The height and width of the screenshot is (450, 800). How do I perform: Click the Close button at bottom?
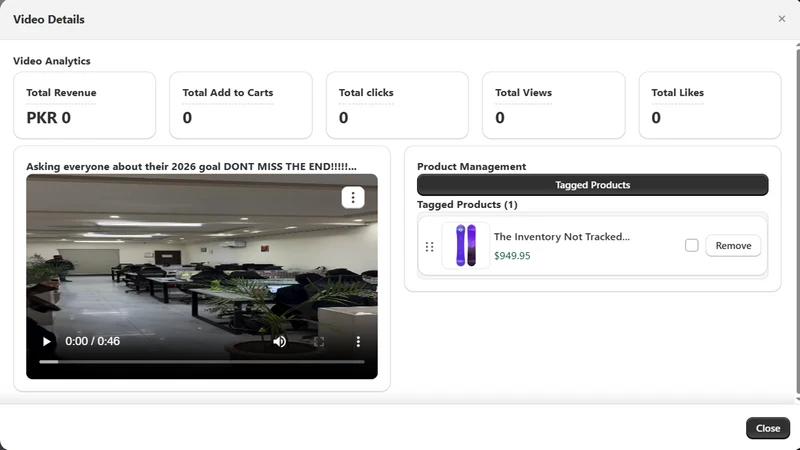(x=768, y=428)
